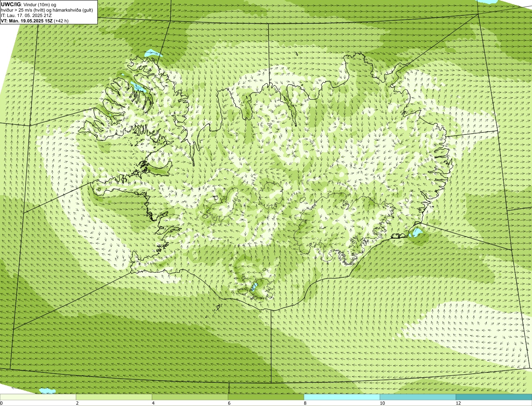Click the 6–8 m/s dark green colorbar segment
The height and width of the screenshot is (406, 532).
(266, 397)
